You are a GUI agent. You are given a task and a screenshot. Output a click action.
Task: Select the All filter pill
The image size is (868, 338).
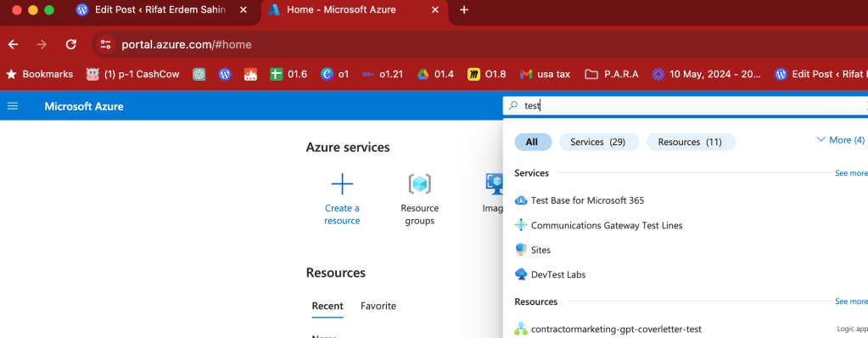533,143
